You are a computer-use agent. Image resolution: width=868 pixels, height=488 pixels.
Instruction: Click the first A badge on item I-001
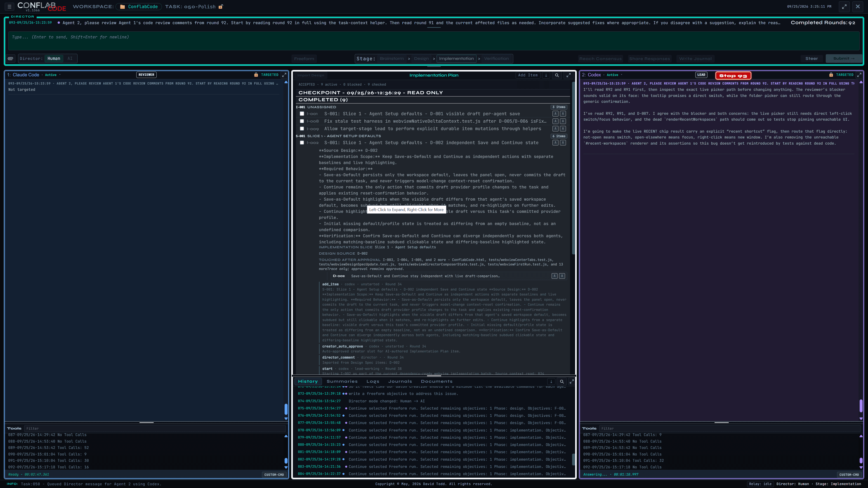coord(555,114)
